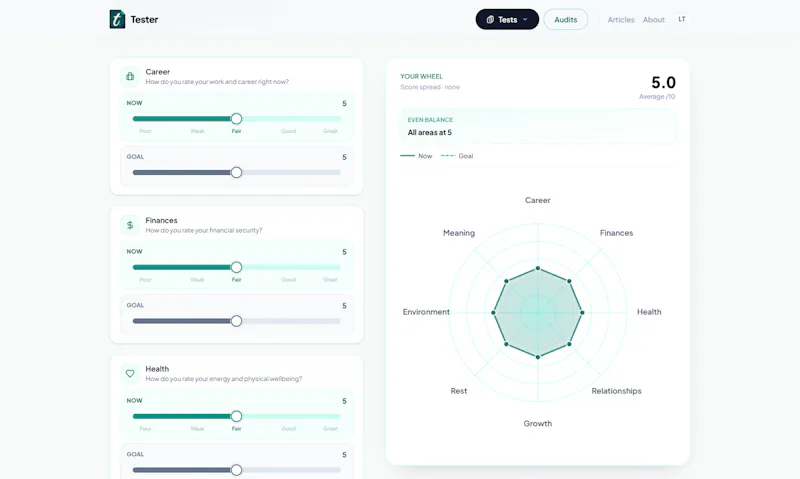Click the Relationships label on the wheel

(616, 391)
